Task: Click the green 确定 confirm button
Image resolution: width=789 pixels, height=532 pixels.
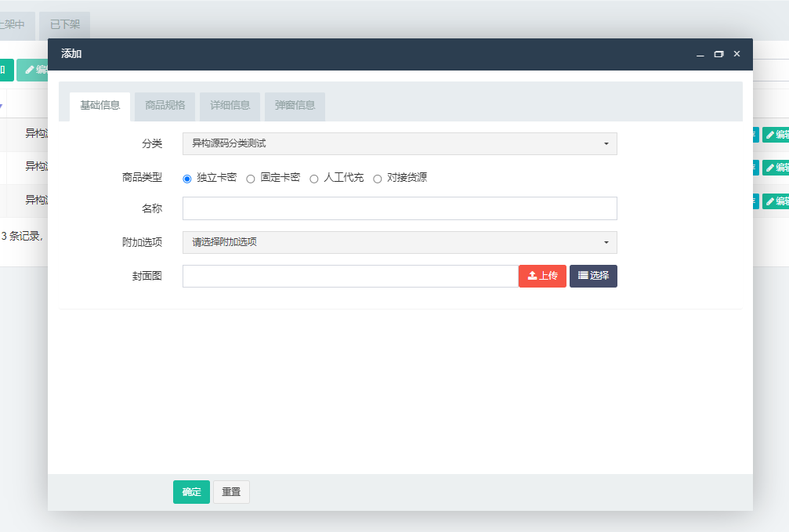Action: click(191, 491)
